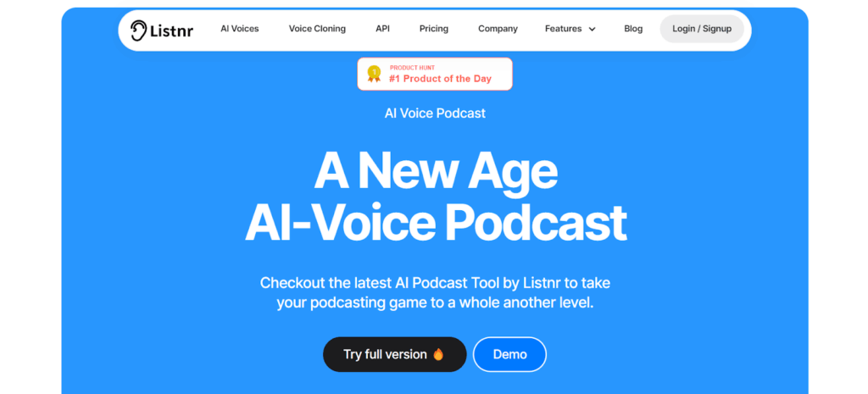Launch the Demo button
This screenshot has height=394, width=868.
[509, 354]
